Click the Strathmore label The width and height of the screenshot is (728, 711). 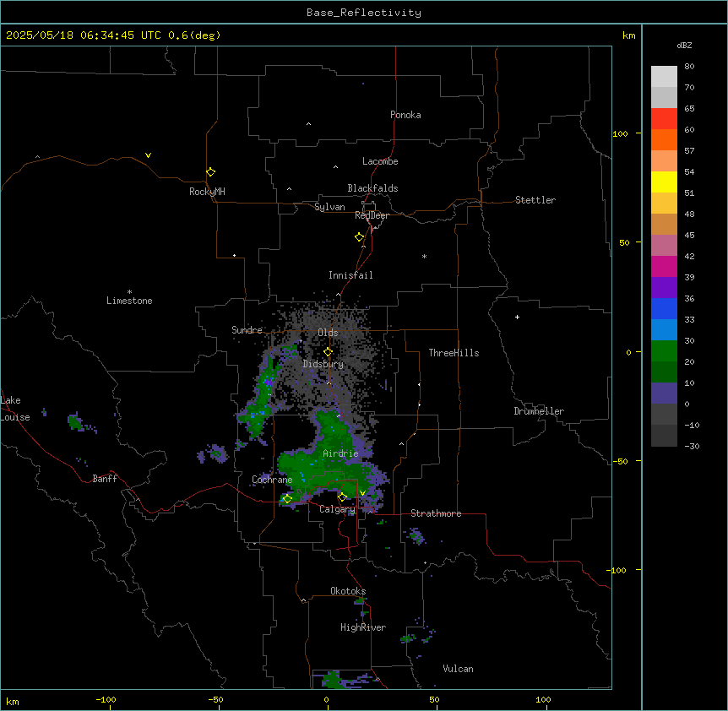click(x=436, y=513)
